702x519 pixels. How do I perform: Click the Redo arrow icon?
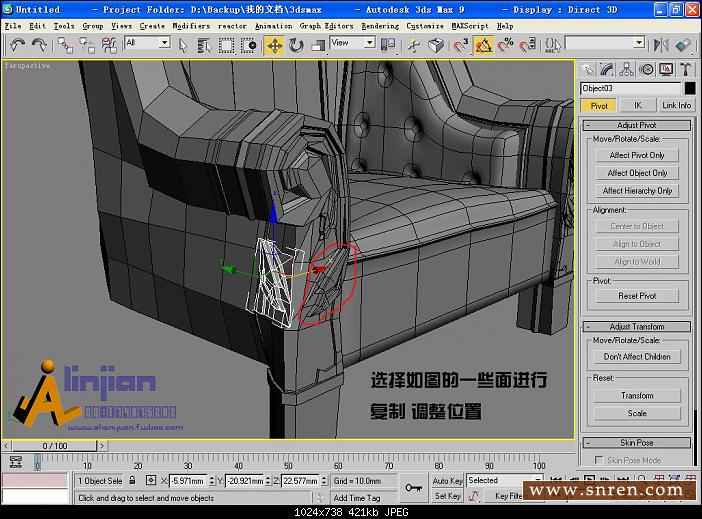tap(39, 45)
